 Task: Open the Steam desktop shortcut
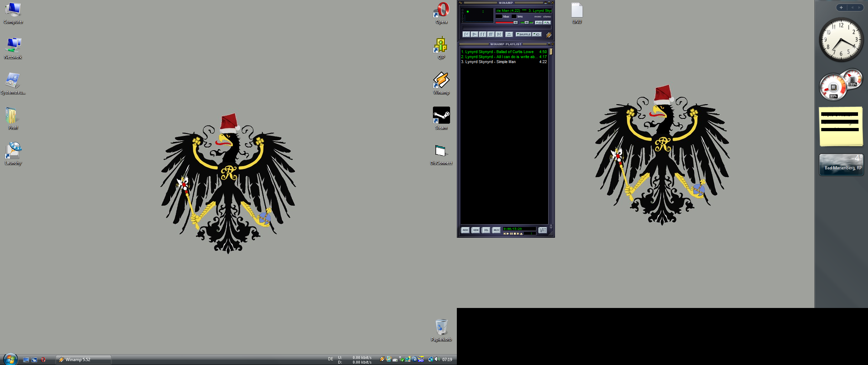tap(441, 115)
